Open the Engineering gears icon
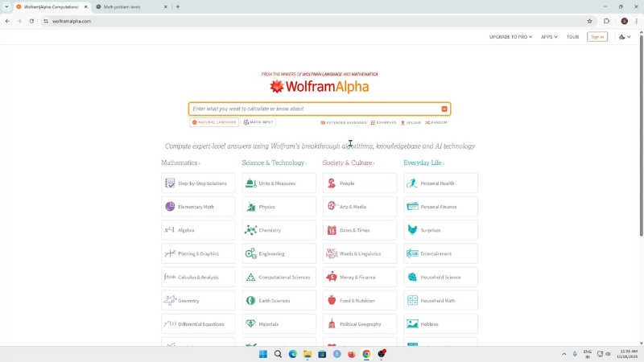 point(250,253)
